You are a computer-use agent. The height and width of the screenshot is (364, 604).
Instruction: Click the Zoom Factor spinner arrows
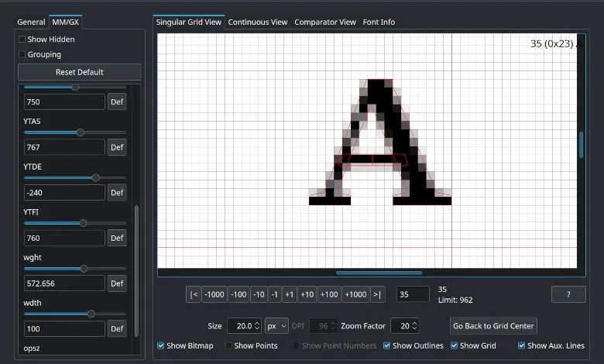pyautogui.click(x=414, y=326)
